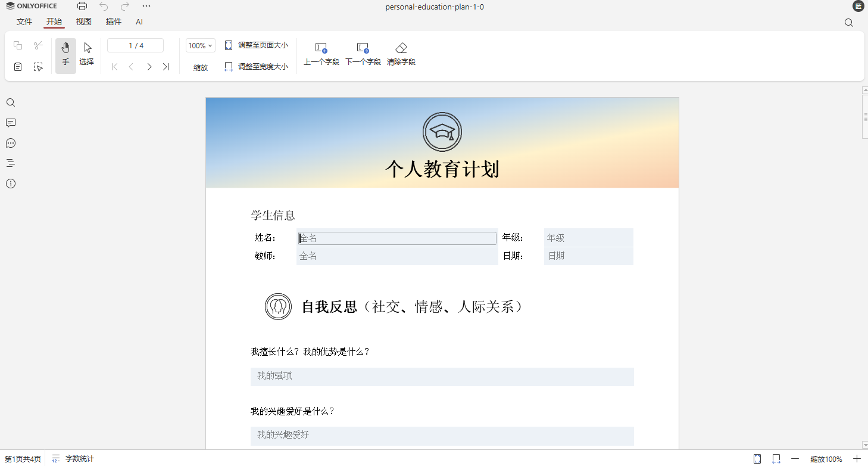Image resolution: width=868 pixels, height=466 pixels.
Task: Click the 縮放 zoom label under dropdown
Action: point(201,68)
